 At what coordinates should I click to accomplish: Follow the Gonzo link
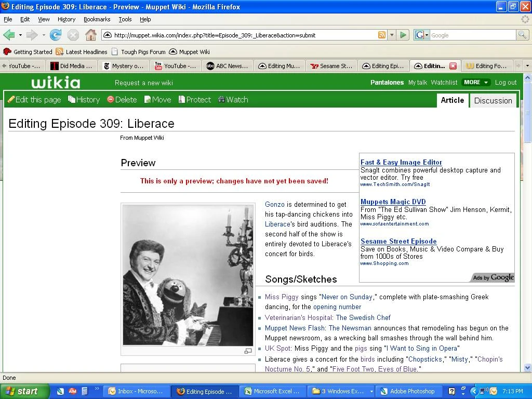(x=275, y=204)
